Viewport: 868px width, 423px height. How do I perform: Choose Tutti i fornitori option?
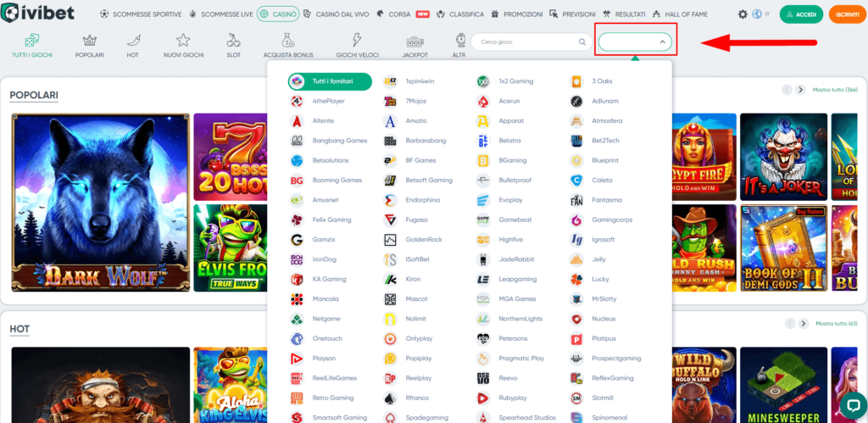pos(330,81)
